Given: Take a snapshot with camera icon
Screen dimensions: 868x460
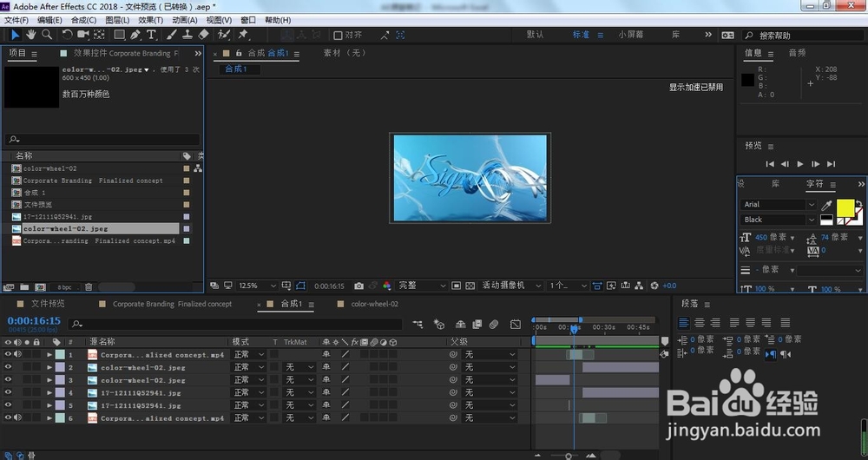Looking at the screenshot, I should [358, 286].
